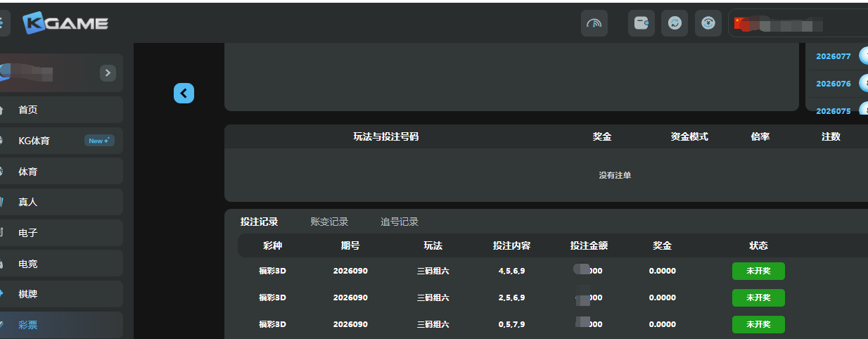868x339 pixels.
Task: Switch to the 投注记录 tab
Action: [259, 222]
